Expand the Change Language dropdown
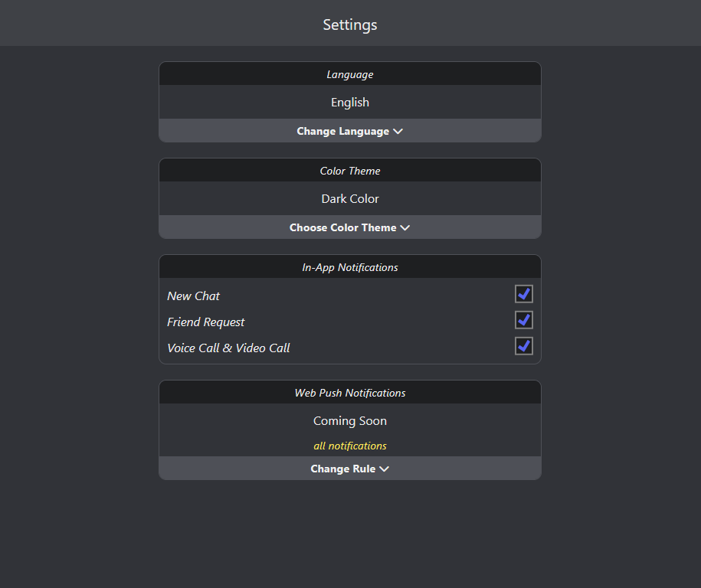The height and width of the screenshot is (588, 701). (x=350, y=131)
